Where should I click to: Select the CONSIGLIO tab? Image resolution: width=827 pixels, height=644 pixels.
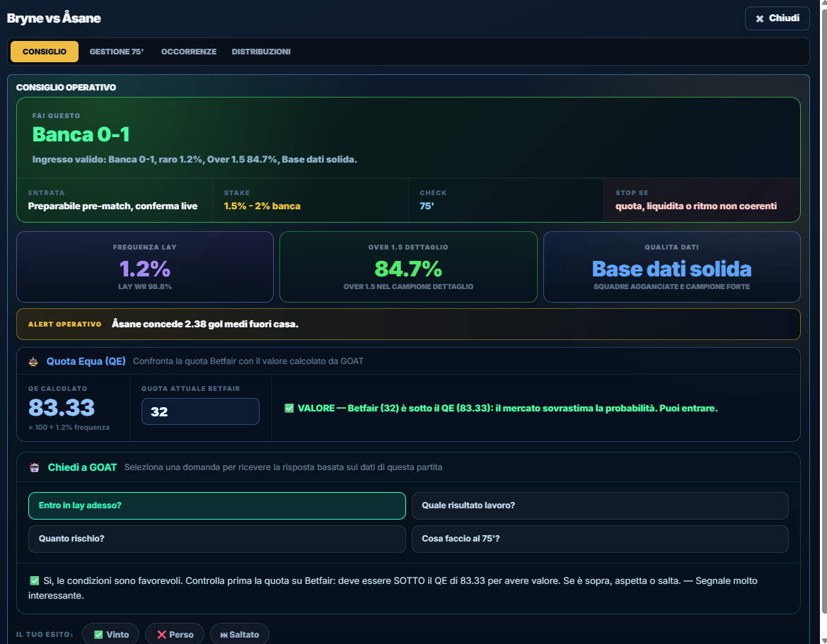[45, 52]
